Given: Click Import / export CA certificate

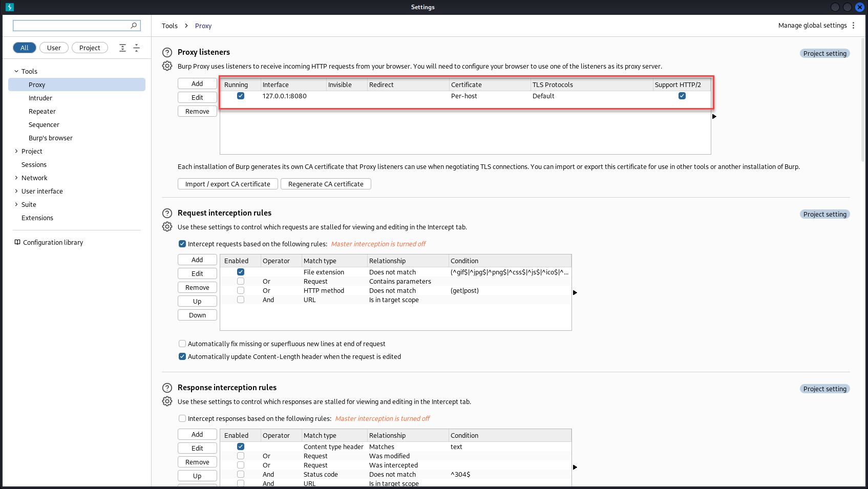Looking at the screenshot, I should coord(227,183).
